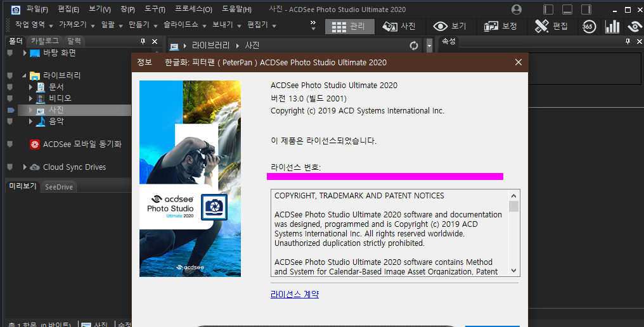Image resolution: width=644 pixels, height=327 pixels.
Task: Open the 작업 영역 dropdown
Action: [34, 25]
